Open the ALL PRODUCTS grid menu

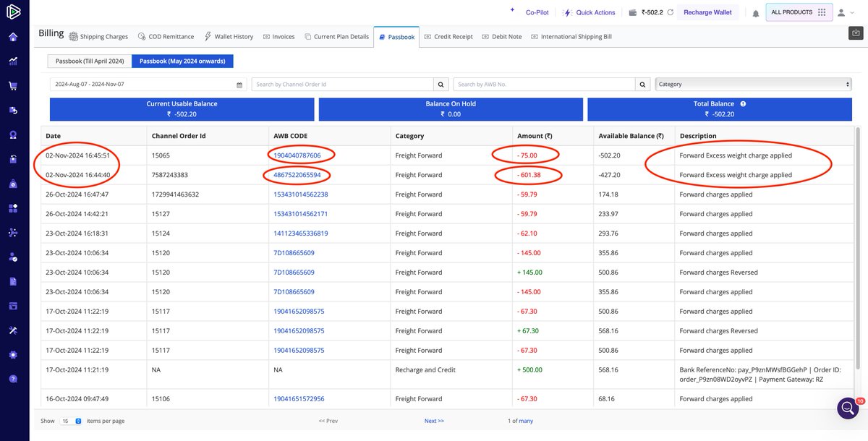coord(799,12)
